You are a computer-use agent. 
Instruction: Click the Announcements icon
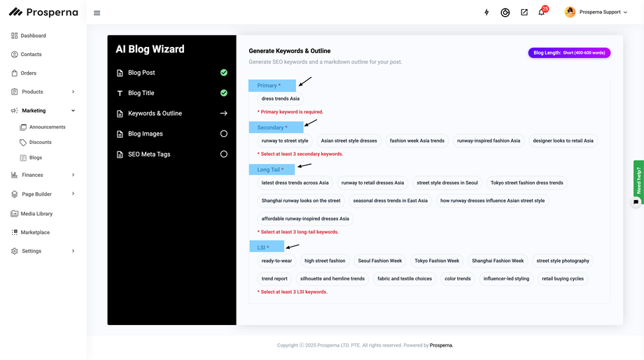(x=23, y=127)
